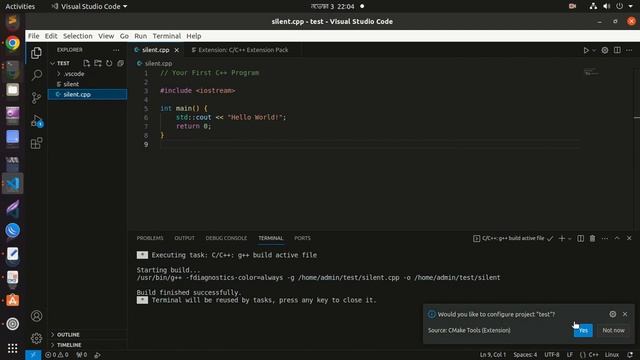Open the Terminal menu
The height and width of the screenshot is (360, 640).
pos(167,36)
